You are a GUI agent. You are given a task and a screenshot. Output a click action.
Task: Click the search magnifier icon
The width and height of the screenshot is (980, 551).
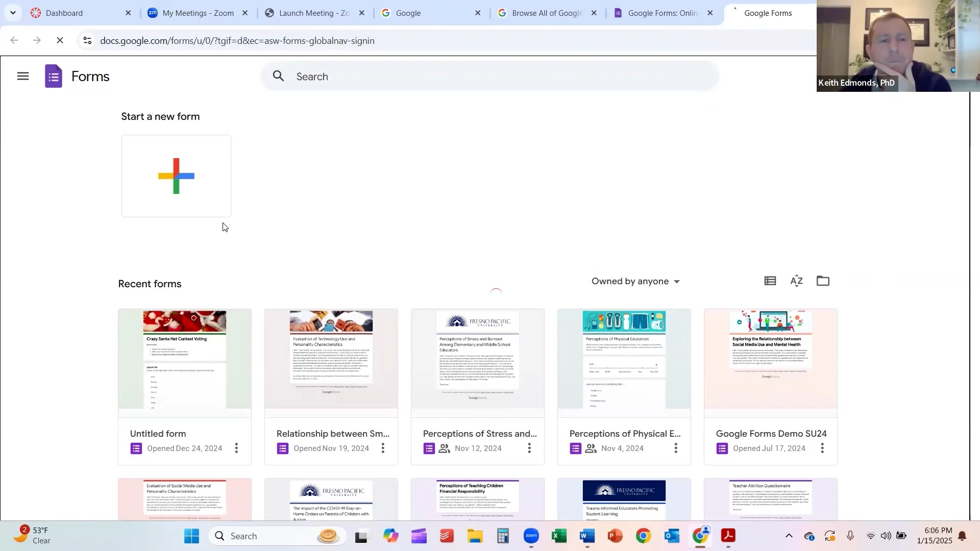click(279, 76)
